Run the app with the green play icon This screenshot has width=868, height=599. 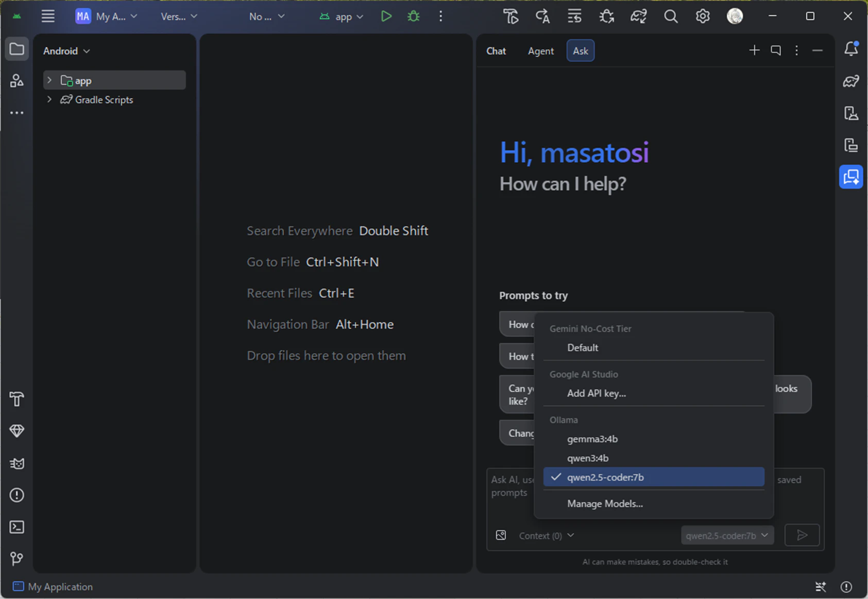[386, 16]
